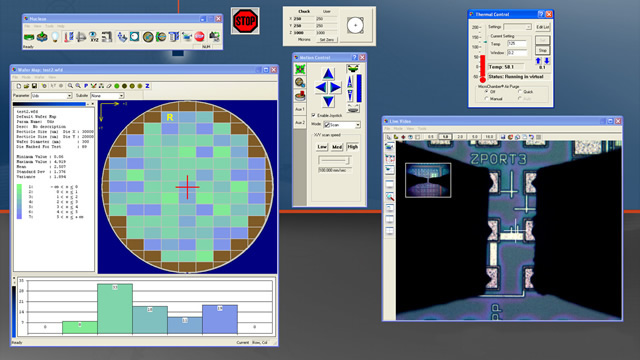Expand the Mode dropdown showing Scan
This screenshot has height=360, width=640.
[x=342, y=125]
